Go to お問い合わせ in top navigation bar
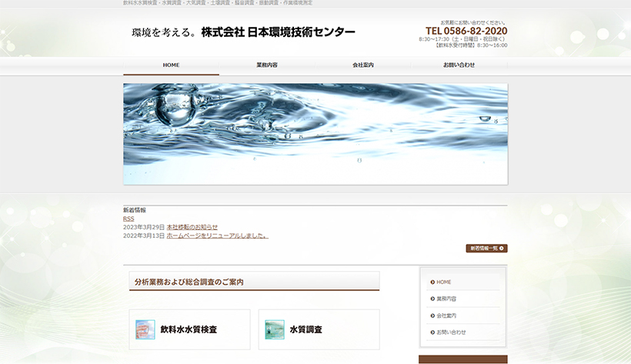The width and height of the screenshot is (631, 364). 459,65
